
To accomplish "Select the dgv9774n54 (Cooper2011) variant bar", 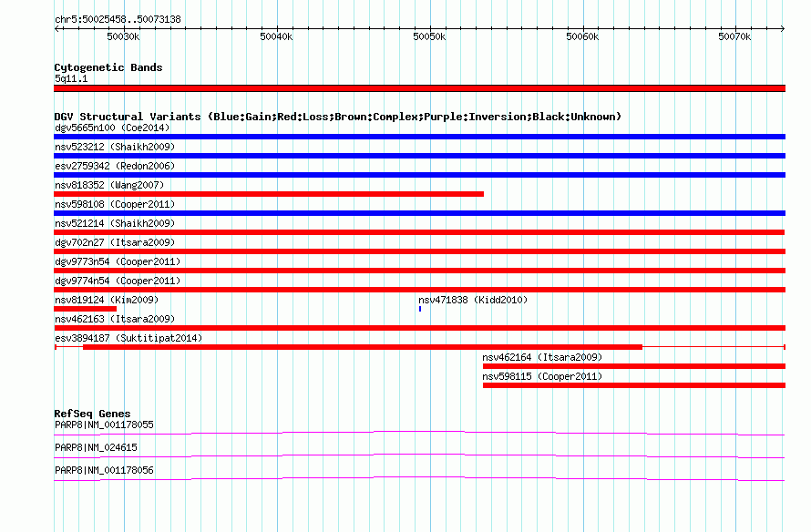I will coord(419,290).
